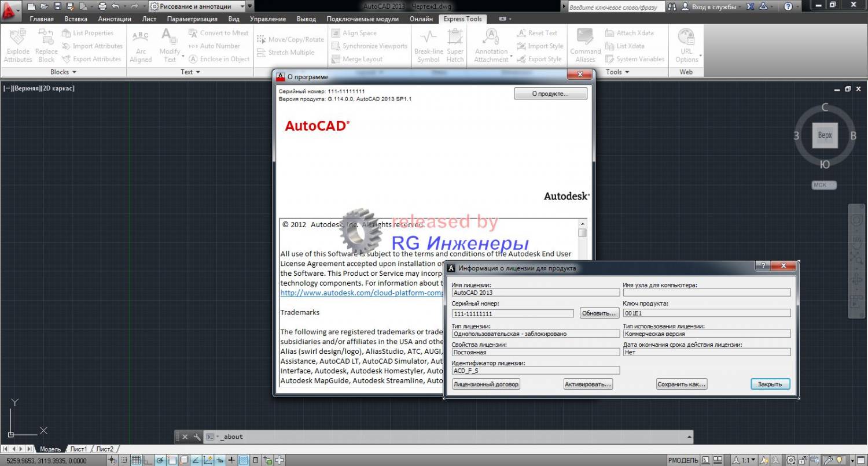Expand the Blocks panel on the ribbon

coord(63,72)
